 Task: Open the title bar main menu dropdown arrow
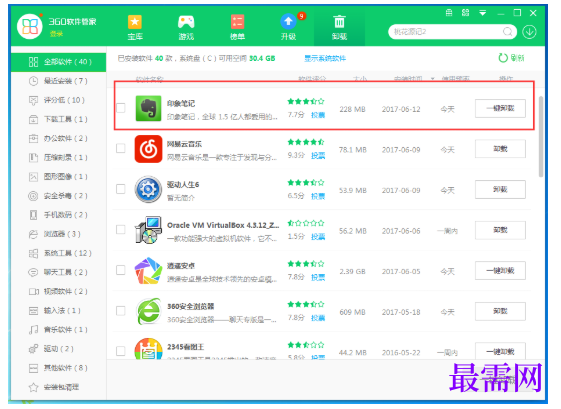pyautogui.click(x=483, y=13)
